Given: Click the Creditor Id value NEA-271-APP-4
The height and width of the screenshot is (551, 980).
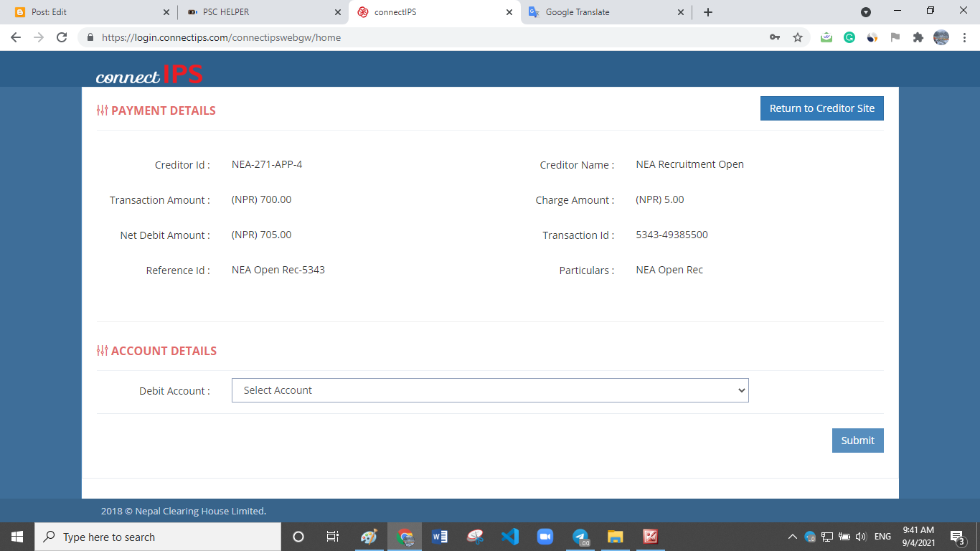Looking at the screenshot, I should (267, 164).
